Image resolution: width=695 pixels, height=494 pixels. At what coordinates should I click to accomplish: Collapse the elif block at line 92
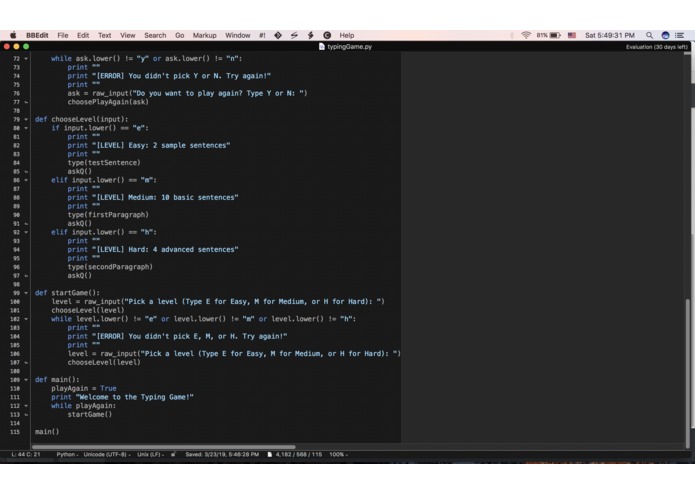(x=26, y=232)
